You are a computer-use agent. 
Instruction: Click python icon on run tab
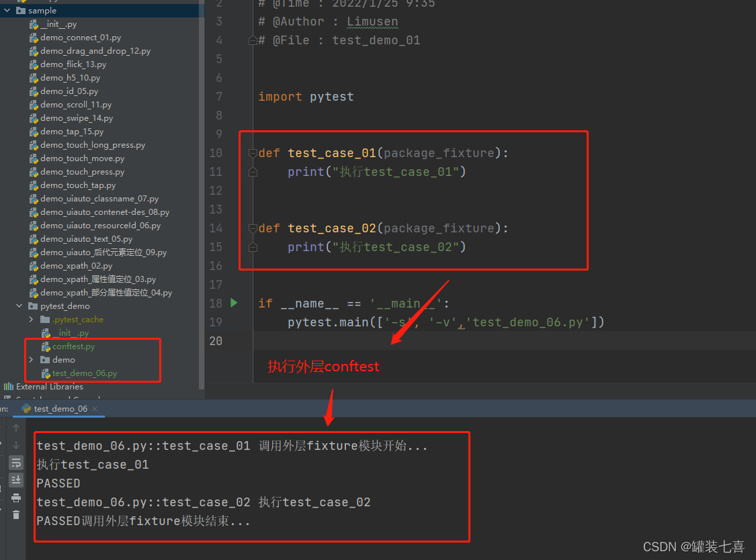[26, 409]
